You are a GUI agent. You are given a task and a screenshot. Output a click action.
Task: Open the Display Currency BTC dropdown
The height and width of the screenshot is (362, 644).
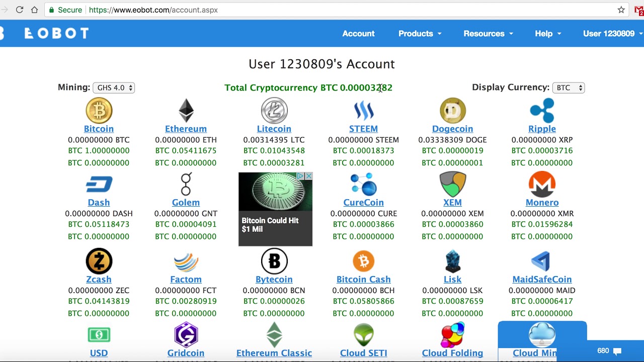click(x=569, y=87)
